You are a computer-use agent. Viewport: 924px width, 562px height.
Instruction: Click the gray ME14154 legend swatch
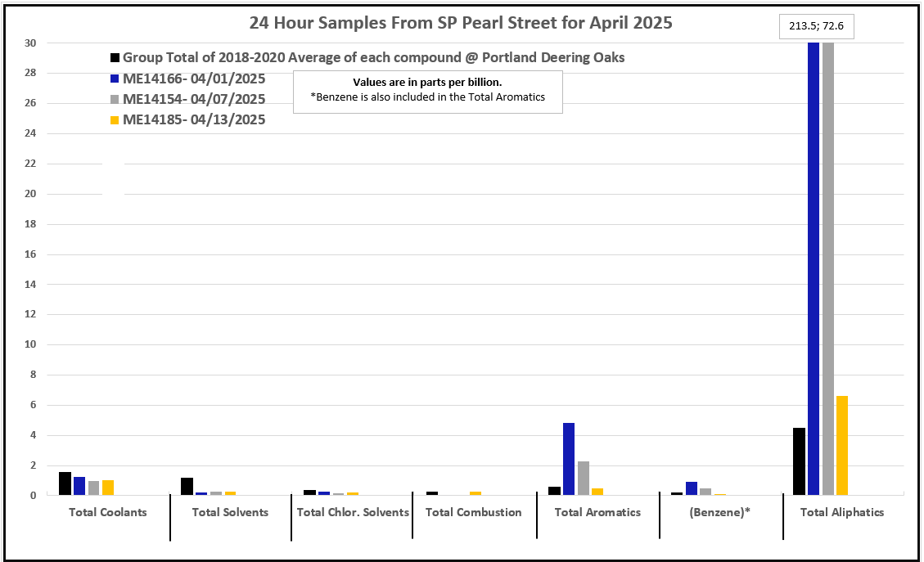pos(115,100)
